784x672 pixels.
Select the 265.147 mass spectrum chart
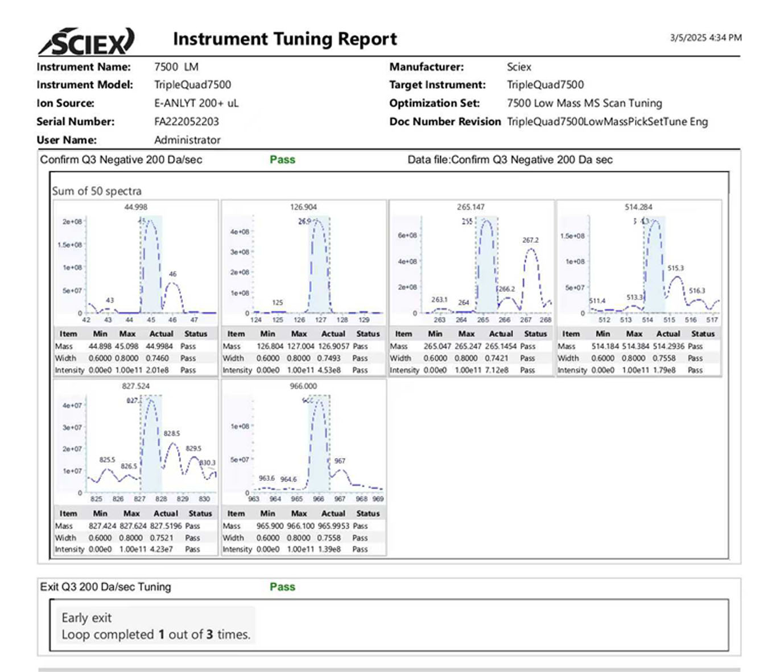[x=471, y=263]
